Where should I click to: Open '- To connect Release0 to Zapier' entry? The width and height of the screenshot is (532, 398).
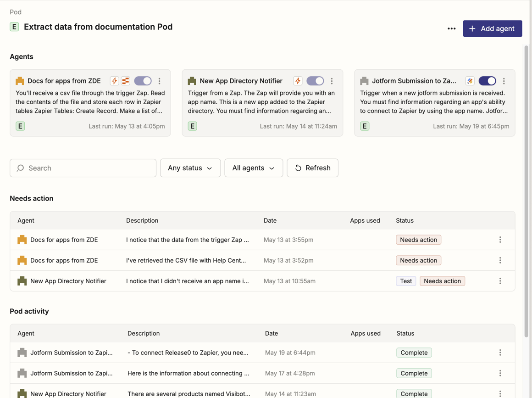tap(188, 353)
